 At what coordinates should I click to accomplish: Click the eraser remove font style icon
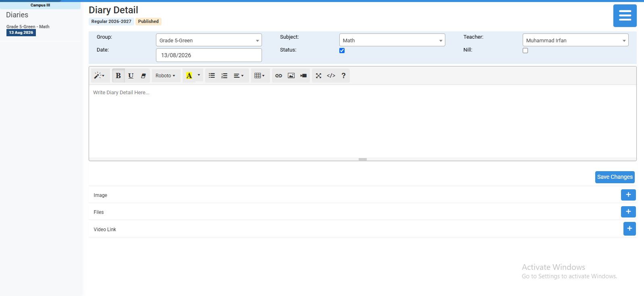point(143,76)
